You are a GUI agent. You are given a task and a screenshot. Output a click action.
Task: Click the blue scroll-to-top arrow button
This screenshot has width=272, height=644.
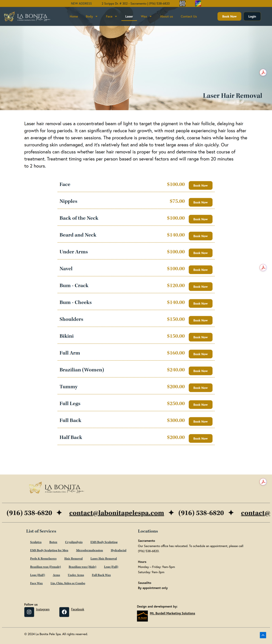[x=263, y=635]
